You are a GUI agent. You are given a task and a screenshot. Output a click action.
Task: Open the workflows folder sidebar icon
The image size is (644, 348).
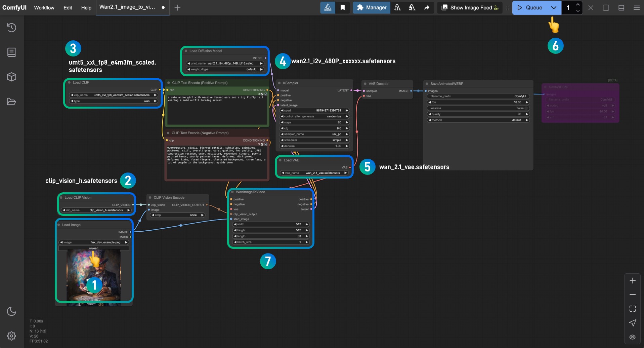(11, 102)
